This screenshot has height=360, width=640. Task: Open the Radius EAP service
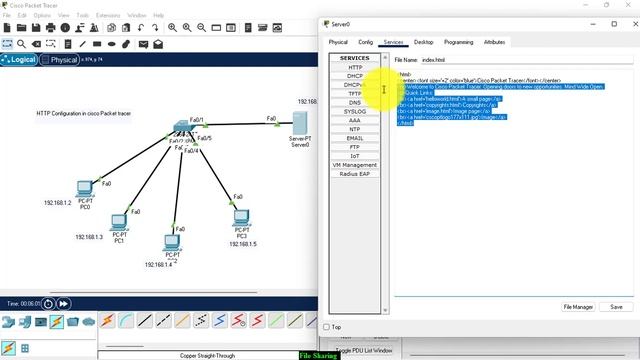[355, 174]
